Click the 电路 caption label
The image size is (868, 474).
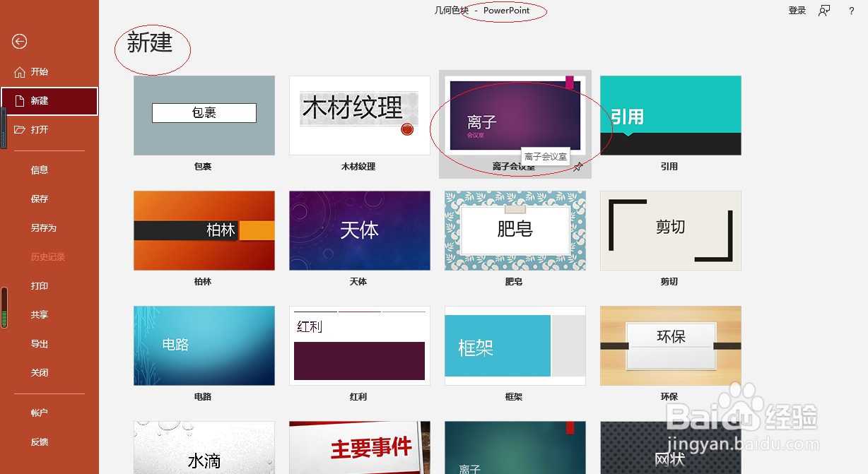[x=203, y=397]
